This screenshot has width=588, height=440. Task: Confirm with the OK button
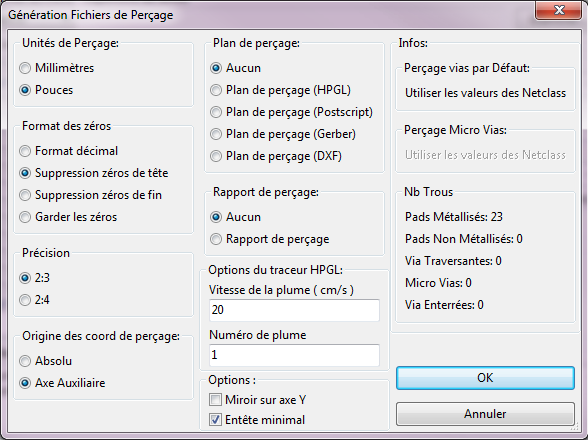[485, 378]
